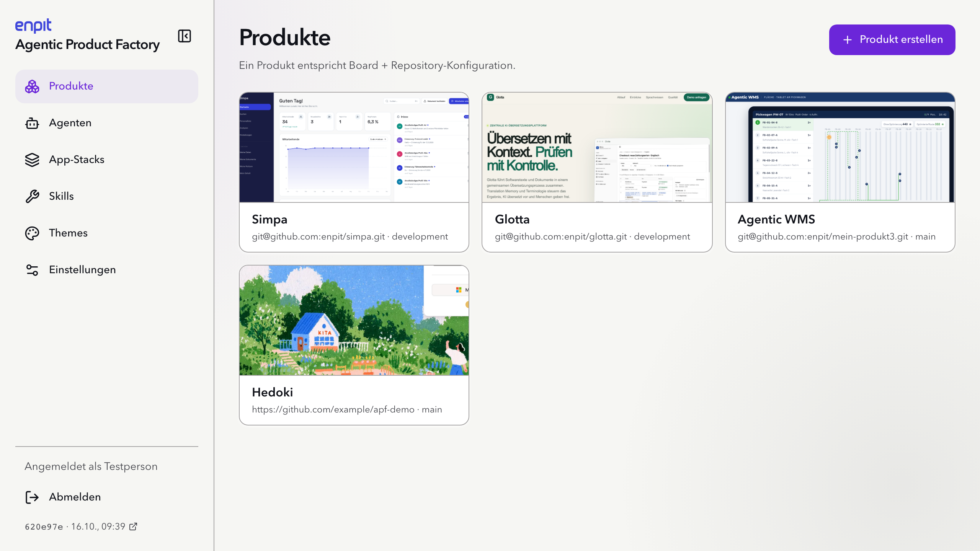The height and width of the screenshot is (551, 980).
Task: Click the Themes palette icon
Action: coord(32,233)
